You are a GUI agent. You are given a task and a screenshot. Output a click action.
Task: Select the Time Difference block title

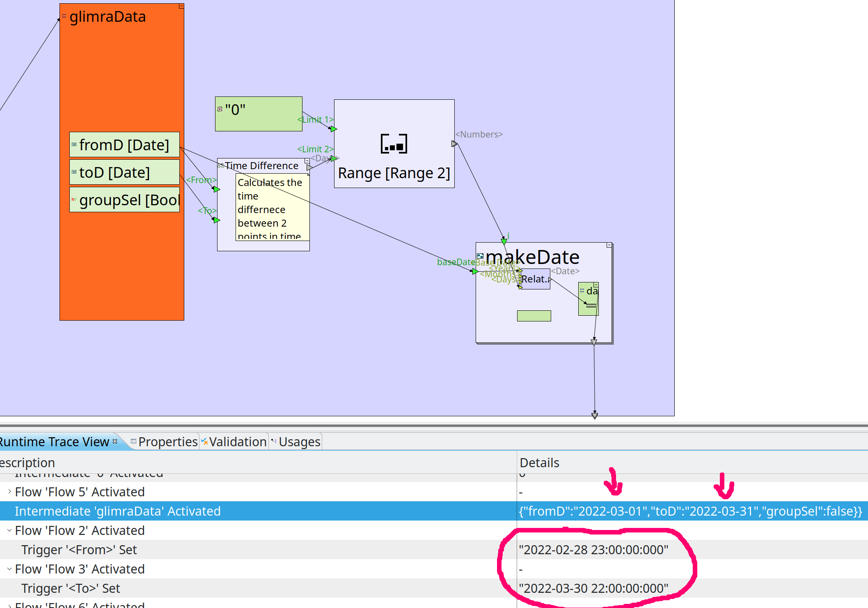tap(261, 165)
